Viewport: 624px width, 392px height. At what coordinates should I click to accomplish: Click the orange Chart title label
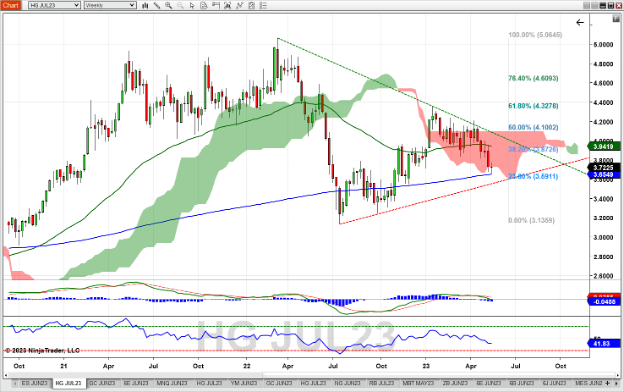(10, 5)
